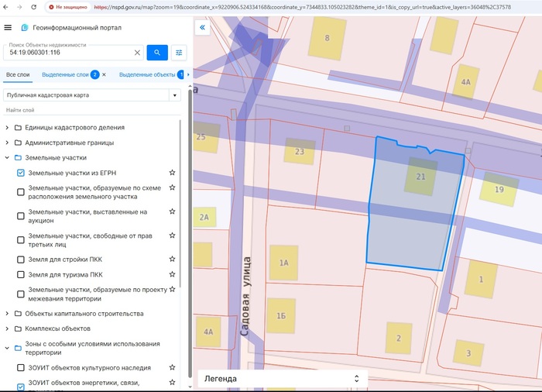542x392 pixels.
Task: Enable участки свободные от прав третьих лиц
Action: click(21, 239)
